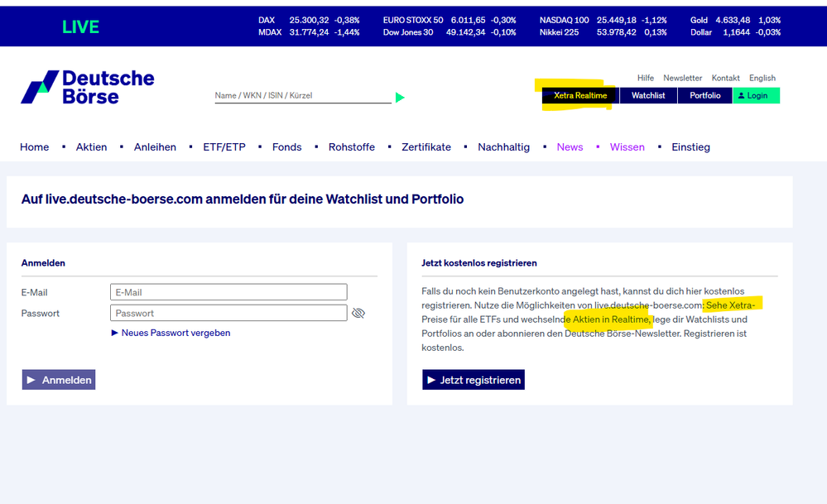Screen dimensions: 827x504
Task: Click the Deutsche Börse logo
Action: pos(88,87)
